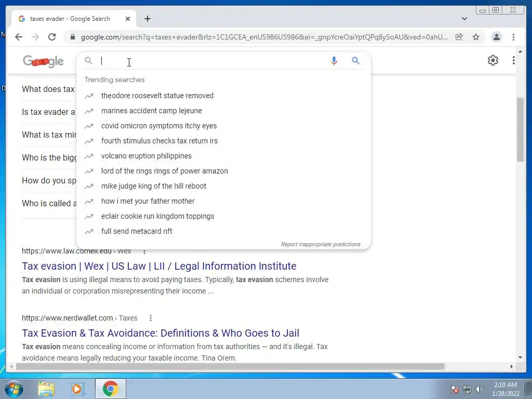Expand the 'How do you sp' question
Image resolution: width=532 pixels, height=399 pixels.
(x=49, y=180)
